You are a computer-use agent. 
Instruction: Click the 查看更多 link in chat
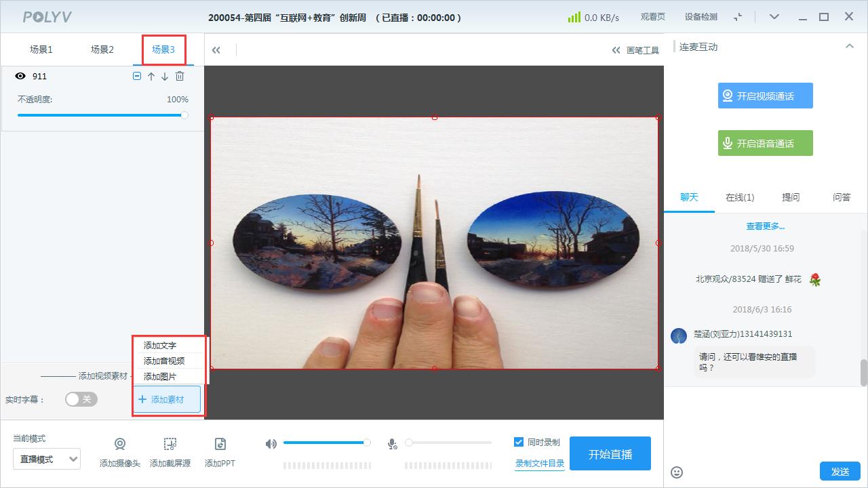766,226
